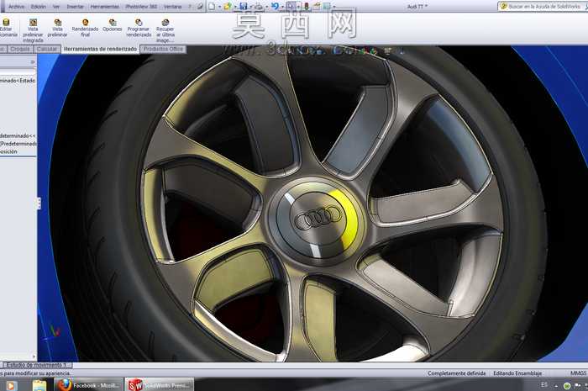Click the osición entry in the left panel
Viewport: 588px width, 391px height.
pos(9,151)
